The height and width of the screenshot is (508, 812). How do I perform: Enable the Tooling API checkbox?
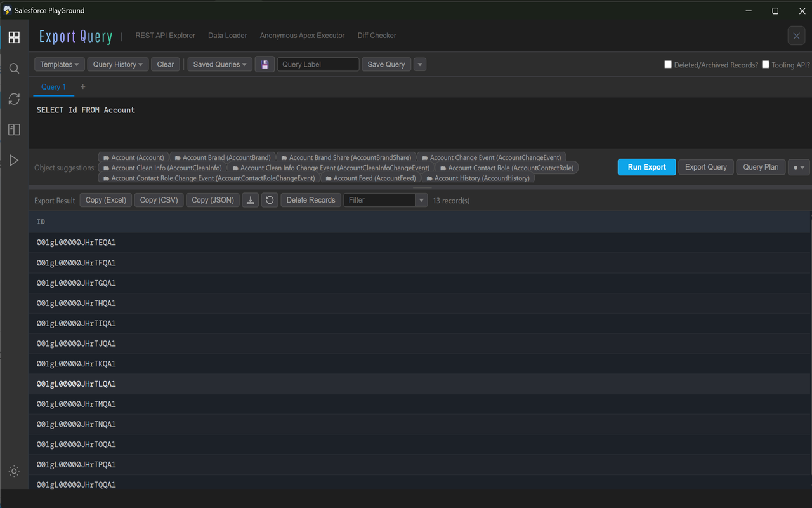766,64
